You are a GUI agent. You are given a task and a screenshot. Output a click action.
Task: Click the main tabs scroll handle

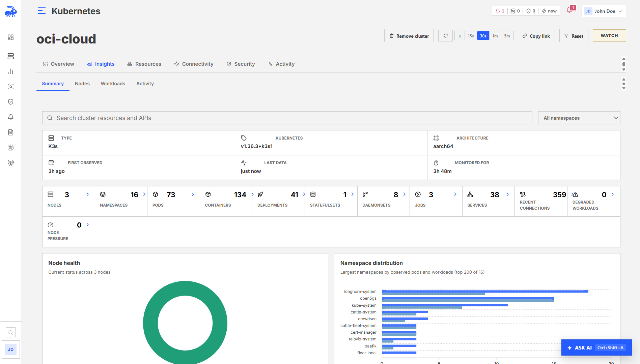[x=624, y=64]
